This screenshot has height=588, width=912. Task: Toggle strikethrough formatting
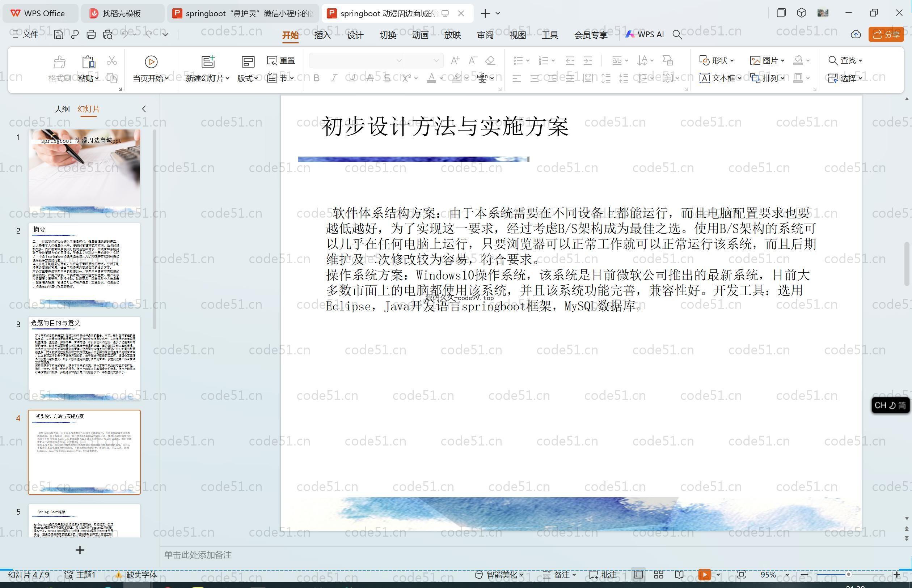point(370,78)
